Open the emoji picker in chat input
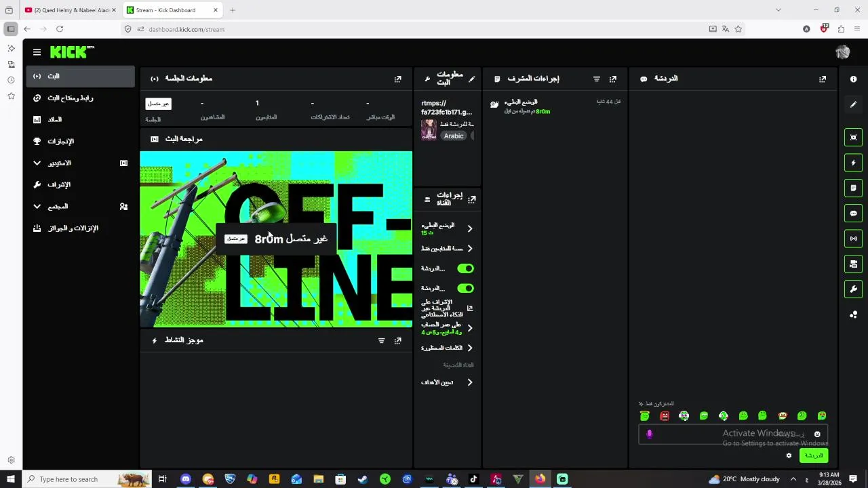This screenshot has width=868, height=488. [x=817, y=434]
